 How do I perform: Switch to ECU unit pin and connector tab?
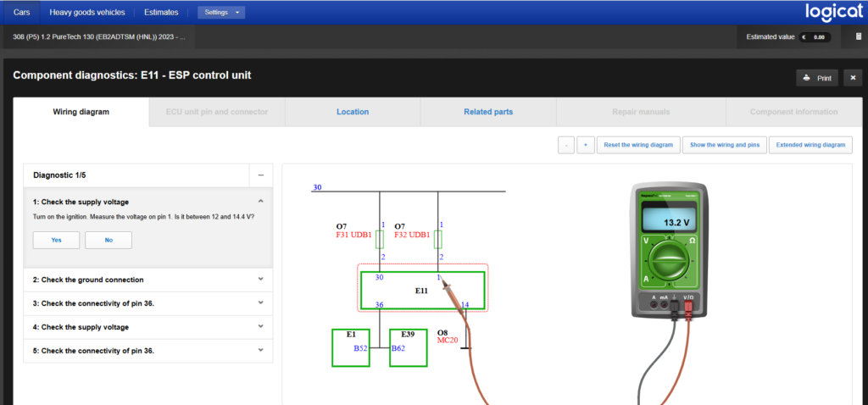(x=216, y=112)
